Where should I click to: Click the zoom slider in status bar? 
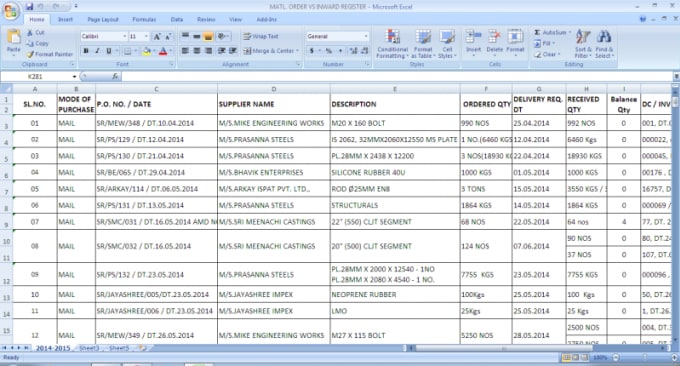click(644, 358)
